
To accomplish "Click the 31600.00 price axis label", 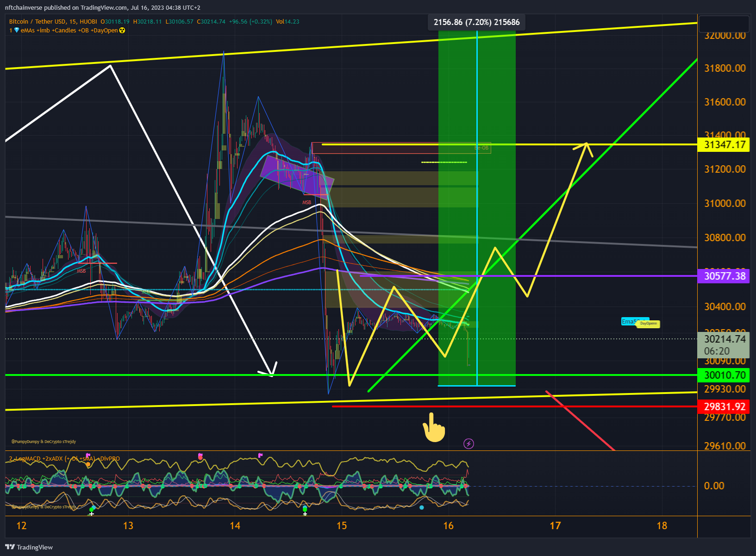I will [725, 102].
